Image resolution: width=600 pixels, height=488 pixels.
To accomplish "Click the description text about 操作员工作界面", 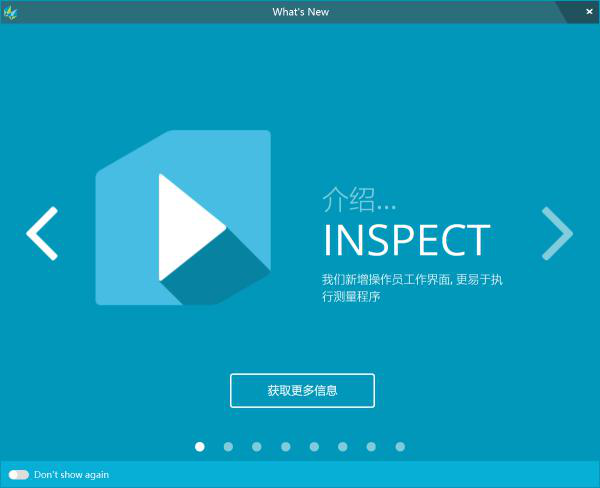I will click(x=411, y=288).
